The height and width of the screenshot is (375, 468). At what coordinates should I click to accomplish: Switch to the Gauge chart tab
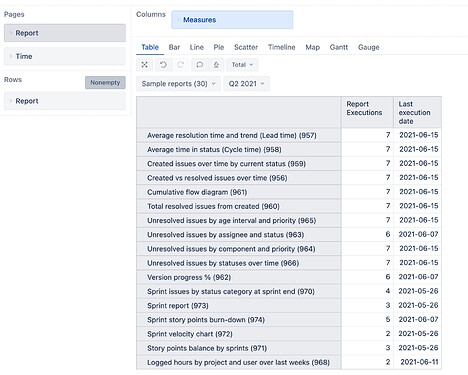coord(369,47)
